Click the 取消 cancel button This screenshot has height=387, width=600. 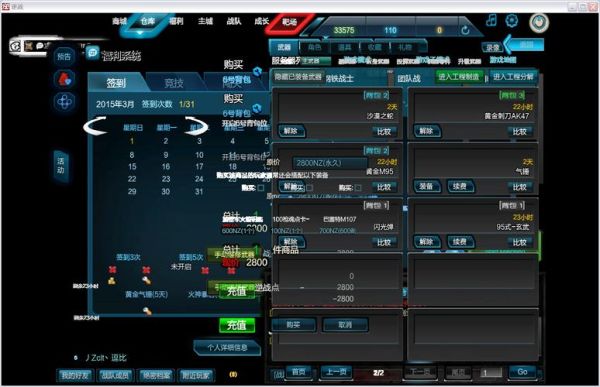[345, 325]
